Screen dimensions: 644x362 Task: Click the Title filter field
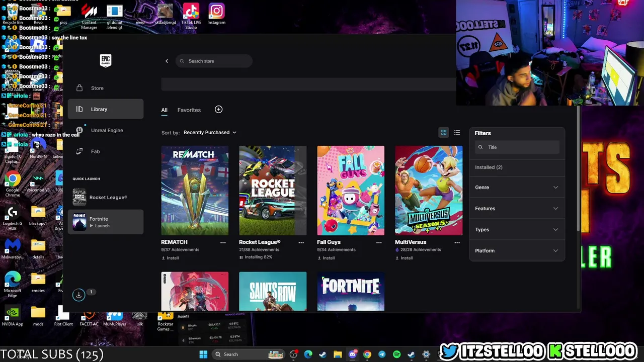pos(517,147)
